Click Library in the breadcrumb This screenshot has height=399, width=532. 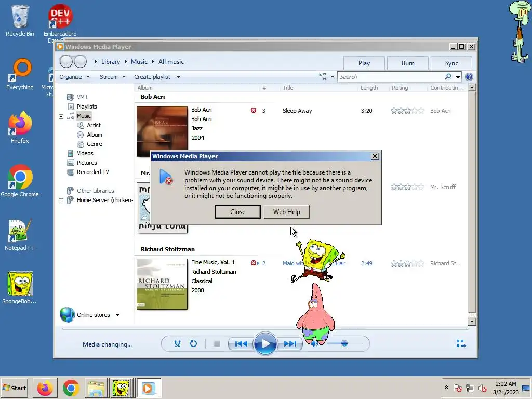point(111,62)
